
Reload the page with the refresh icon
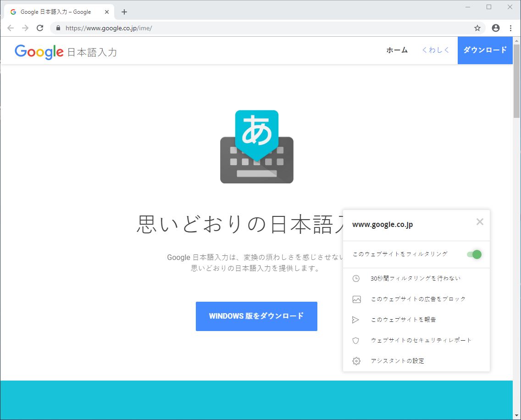pyautogui.click(x=40, y=28)
